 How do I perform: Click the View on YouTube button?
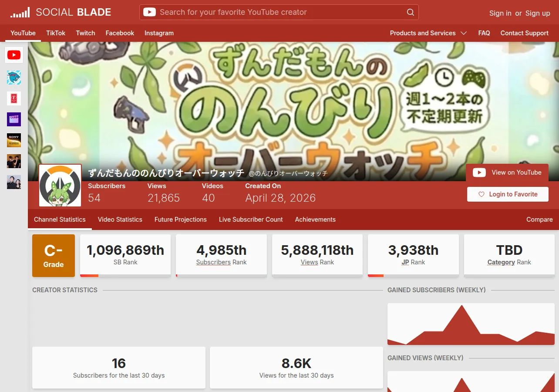point(507,172)
